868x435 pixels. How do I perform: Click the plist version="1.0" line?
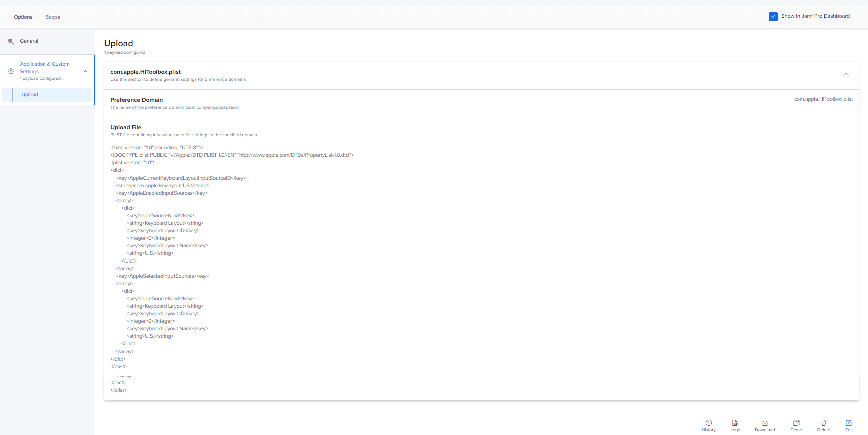(x=133, y=163)
